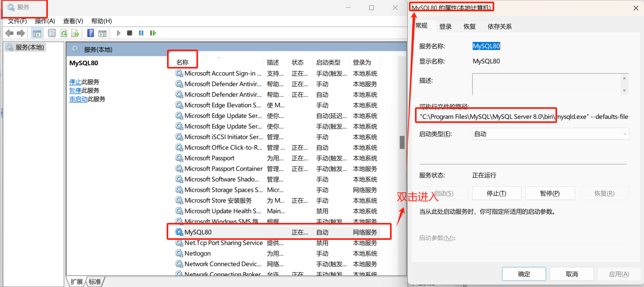Click gear icon of Microsoft Office Click-to-Run
Screen dimensions: 644x287
179,148
